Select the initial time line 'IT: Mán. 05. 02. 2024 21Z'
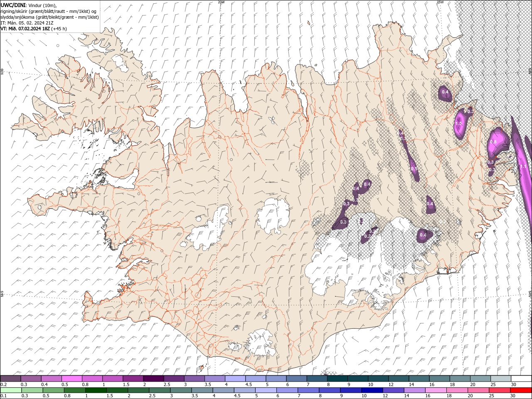Viewport: 532px width, 399px height. click(x=27, y=23)
